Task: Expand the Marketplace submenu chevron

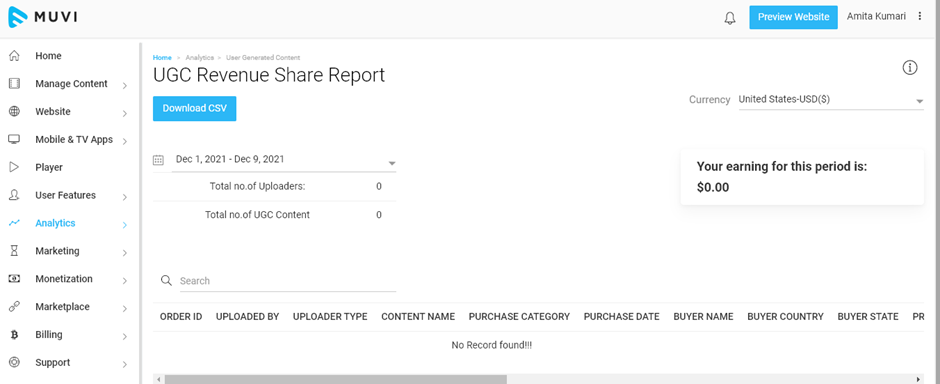Action: click(125, 309)
